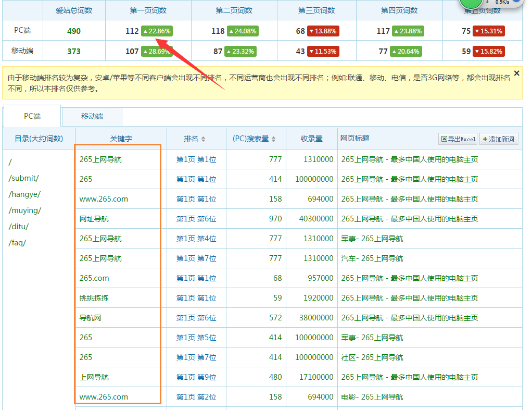Viewport: 532px width, 410px height.
Task: Click the green 22.86% badge in PC端 row
Action: pos(157,31)
